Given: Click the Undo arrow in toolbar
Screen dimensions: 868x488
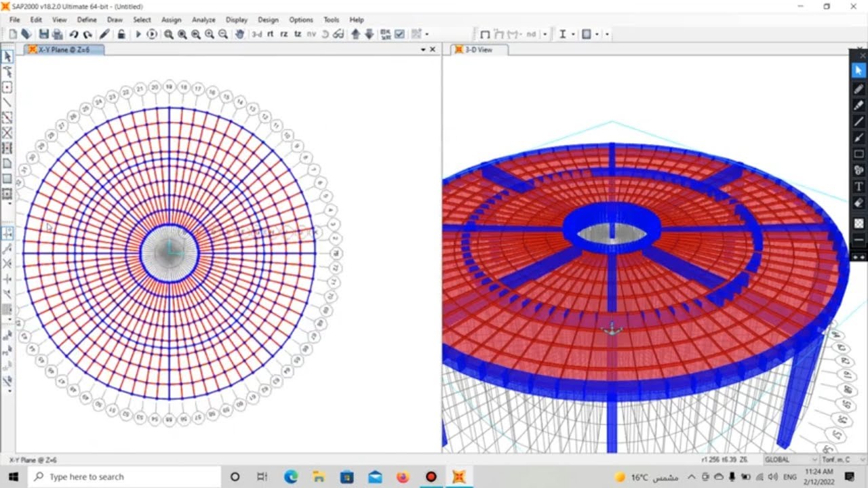Looking at the screenshot, I should [73, 34].
